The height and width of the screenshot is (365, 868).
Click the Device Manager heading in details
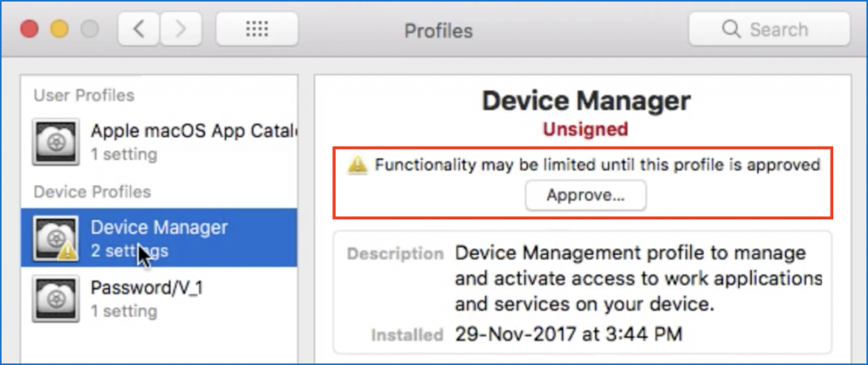point(585,101)
